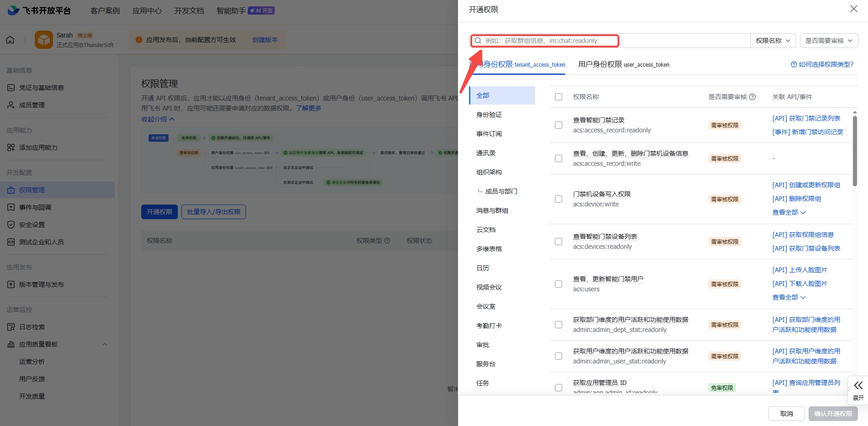Viewport: 868px width, 426px height.
Task: Click the magnifier icon in the search box
Action: coord(478,41)
